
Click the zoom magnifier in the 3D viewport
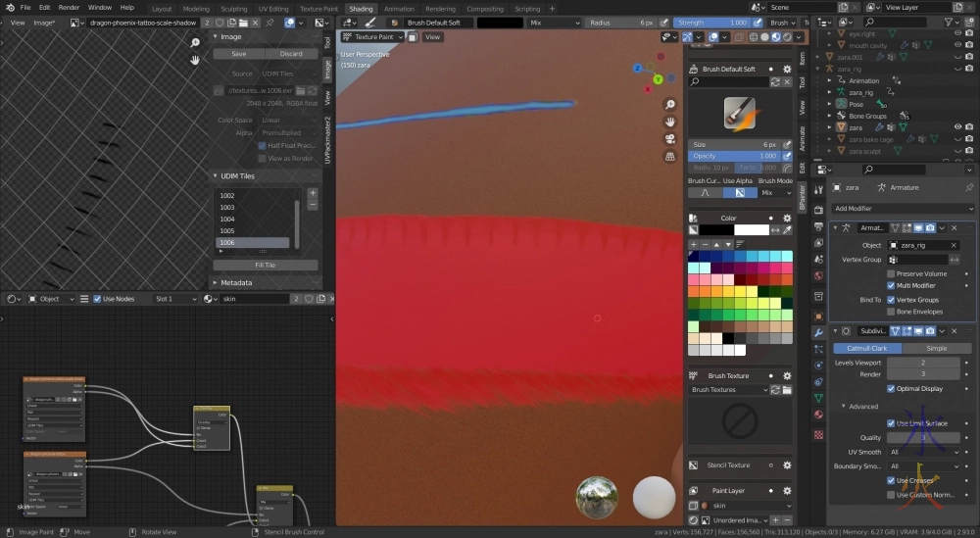[x=669, y=106]
